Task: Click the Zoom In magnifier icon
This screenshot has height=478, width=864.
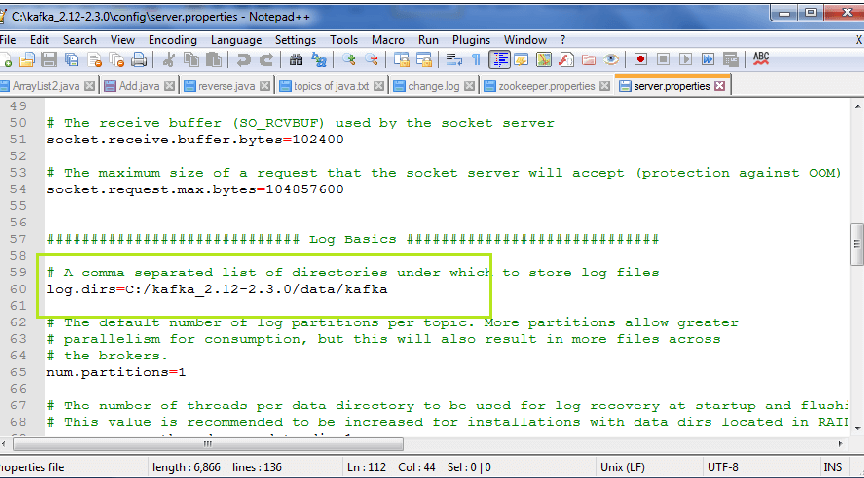Action: 347,60
